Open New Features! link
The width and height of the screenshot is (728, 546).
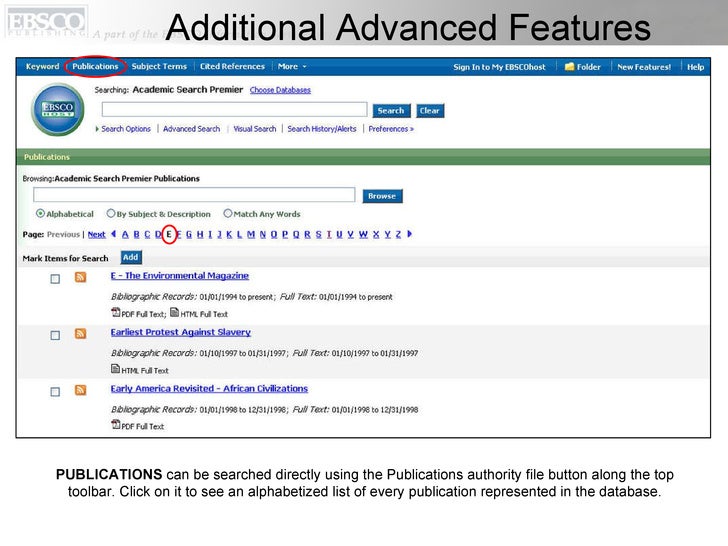(644, 67)
